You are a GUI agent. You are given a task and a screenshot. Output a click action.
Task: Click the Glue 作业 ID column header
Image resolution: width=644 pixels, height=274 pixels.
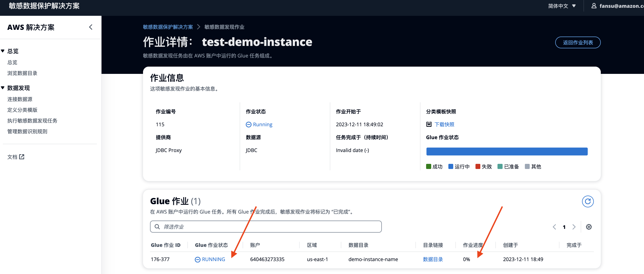point(166,245)
